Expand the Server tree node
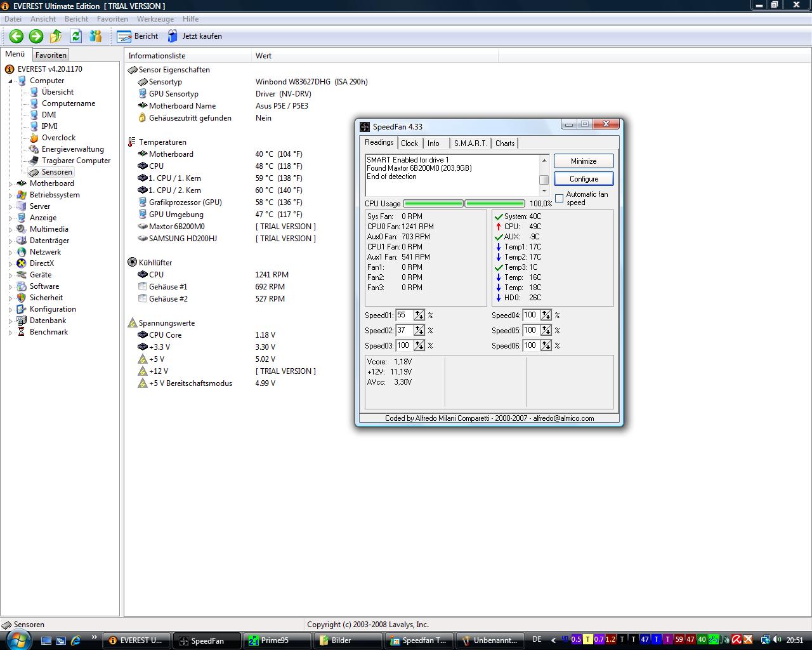This screenshot has width=812, height=650. coord(11,207)
